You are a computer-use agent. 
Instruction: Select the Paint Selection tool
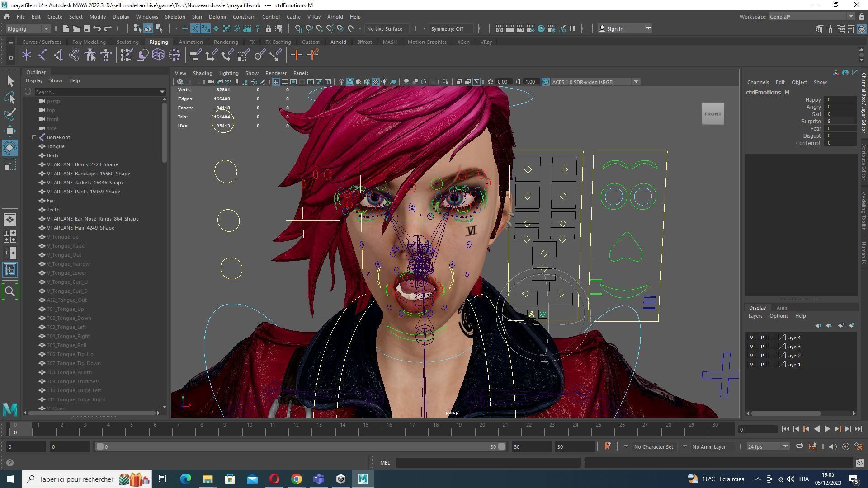point(10,114)
